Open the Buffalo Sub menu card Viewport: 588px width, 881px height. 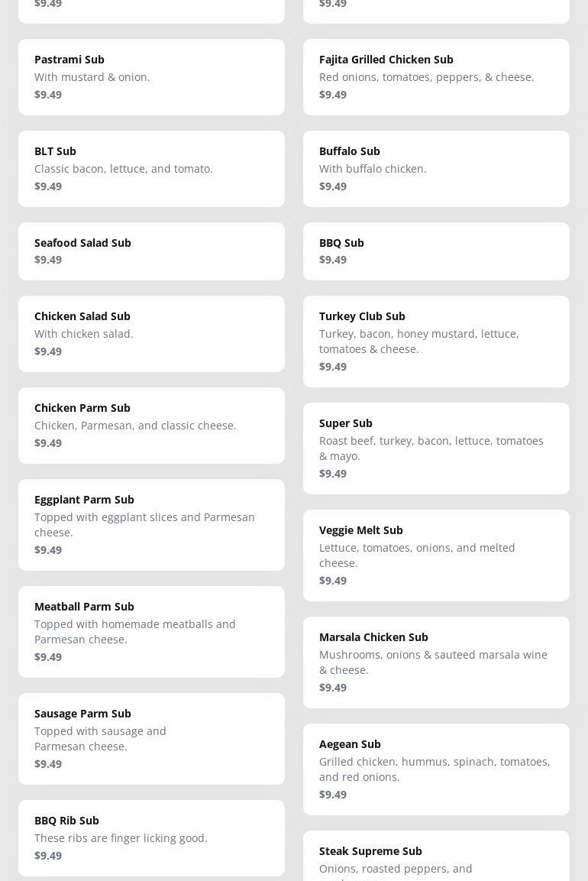[x=436, y=168]
